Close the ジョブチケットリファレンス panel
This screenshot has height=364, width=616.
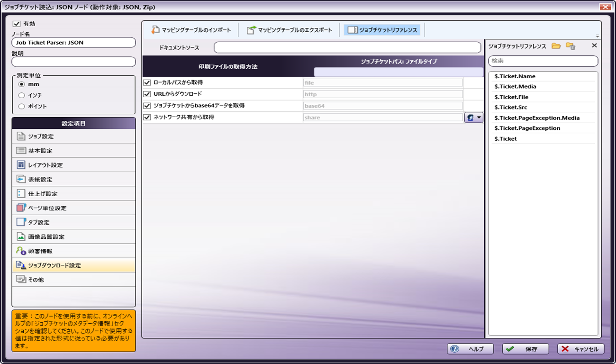pos(594,45)
